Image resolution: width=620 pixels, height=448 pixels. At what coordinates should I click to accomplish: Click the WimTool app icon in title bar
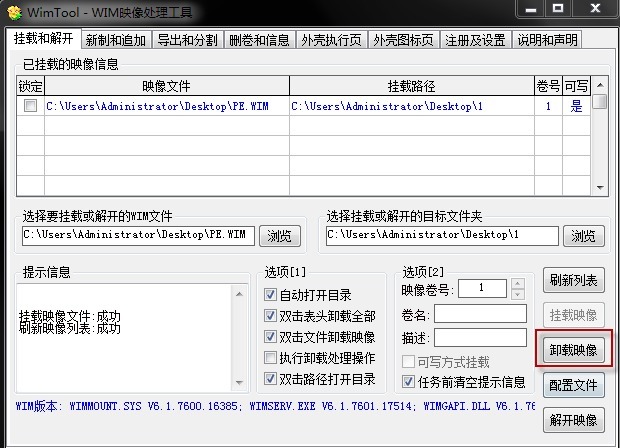14,12
